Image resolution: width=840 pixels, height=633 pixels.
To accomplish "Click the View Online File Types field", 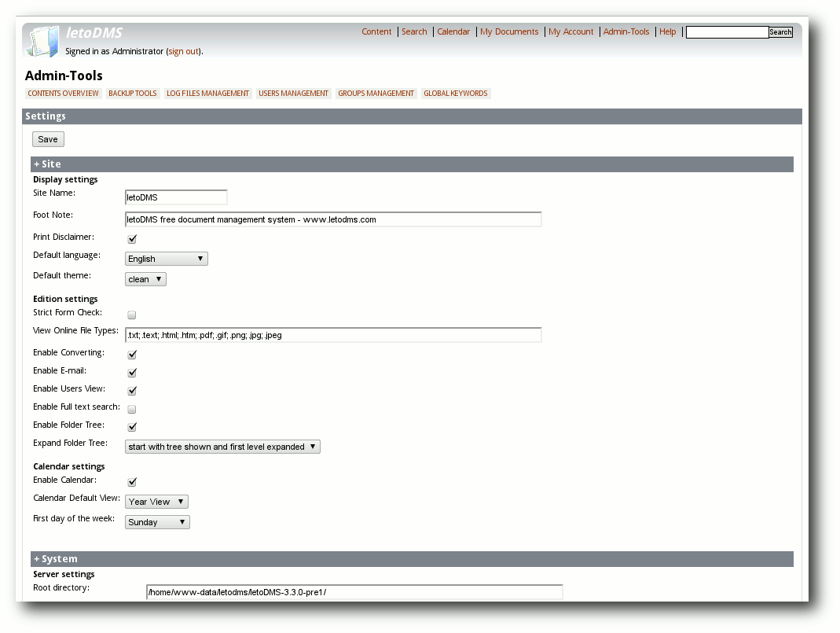I will click(333, 335).
